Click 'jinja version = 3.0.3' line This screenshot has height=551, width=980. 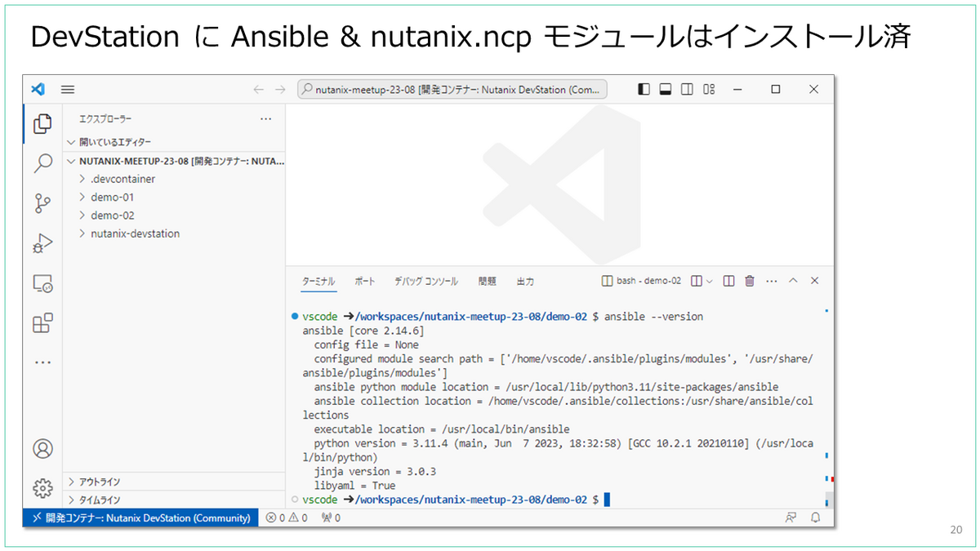tap(376, 471)
